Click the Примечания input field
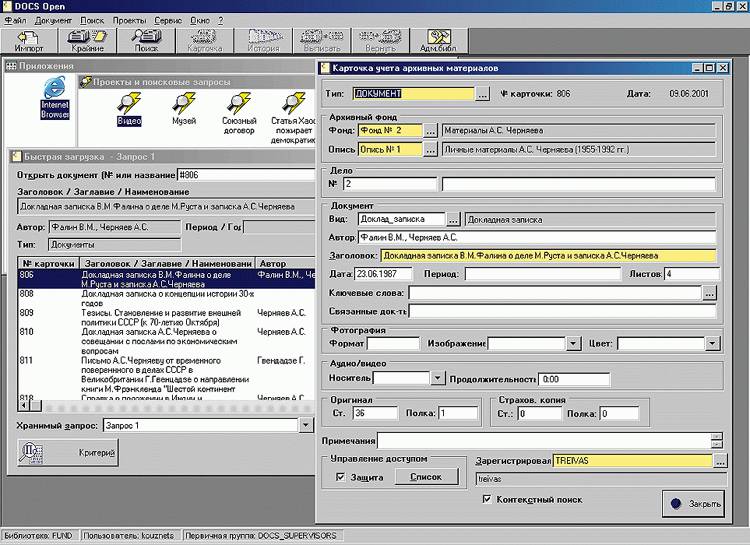Viewport: 750px width, 545px height. 544,441
